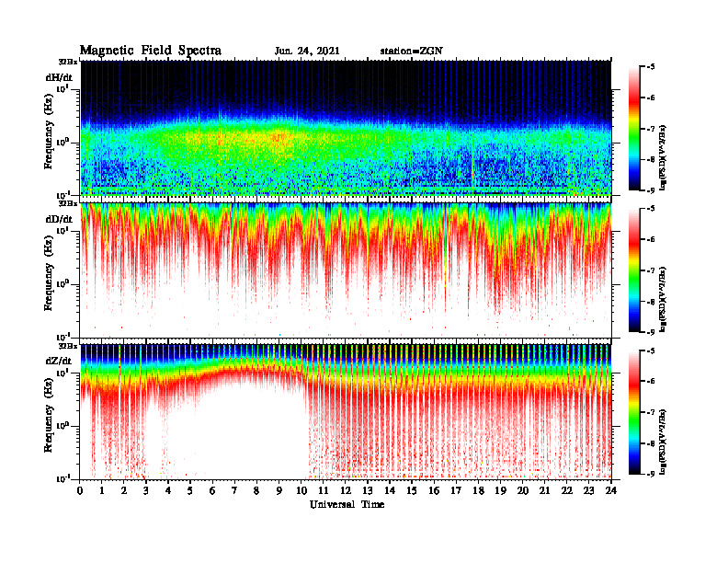Image resolution: width=728 pixels, height=563 pixels.
Task: Click hour 24 on the Universal Time axis
Action: (x=611, y=491)
